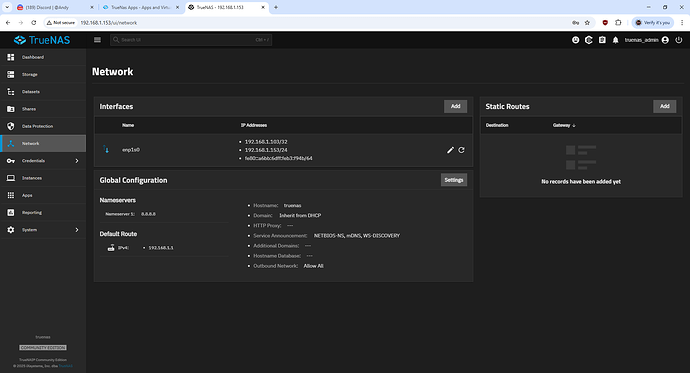Viewport: 690px width, 373px height.
Task: Open the Apps sidebar item
Action: coord(43,195)
